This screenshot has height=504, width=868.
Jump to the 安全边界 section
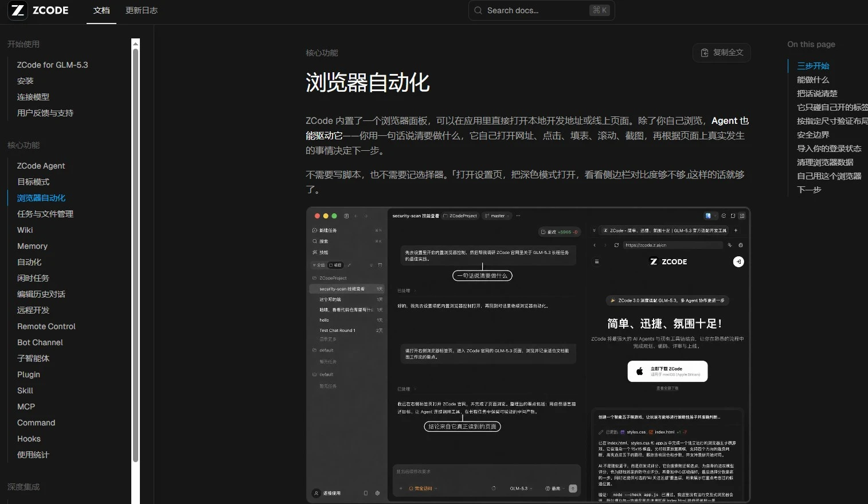tap(813, 135)
